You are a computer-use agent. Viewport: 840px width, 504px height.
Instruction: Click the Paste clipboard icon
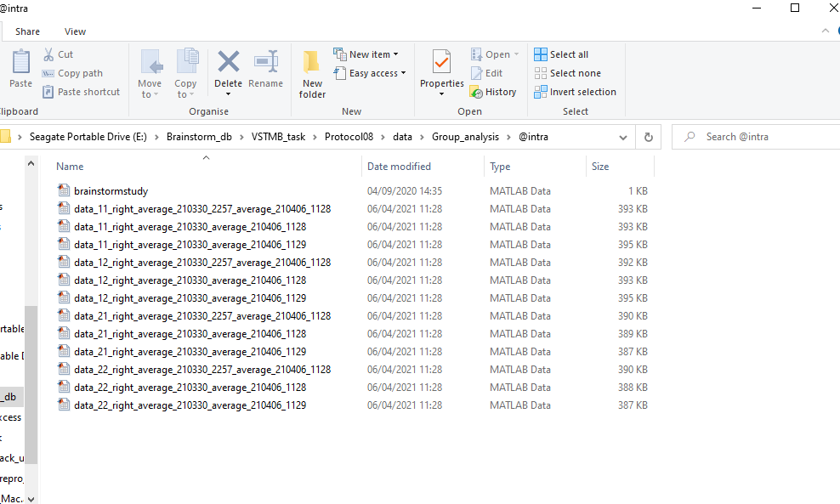pyautogui.click(x=20, y=64)
